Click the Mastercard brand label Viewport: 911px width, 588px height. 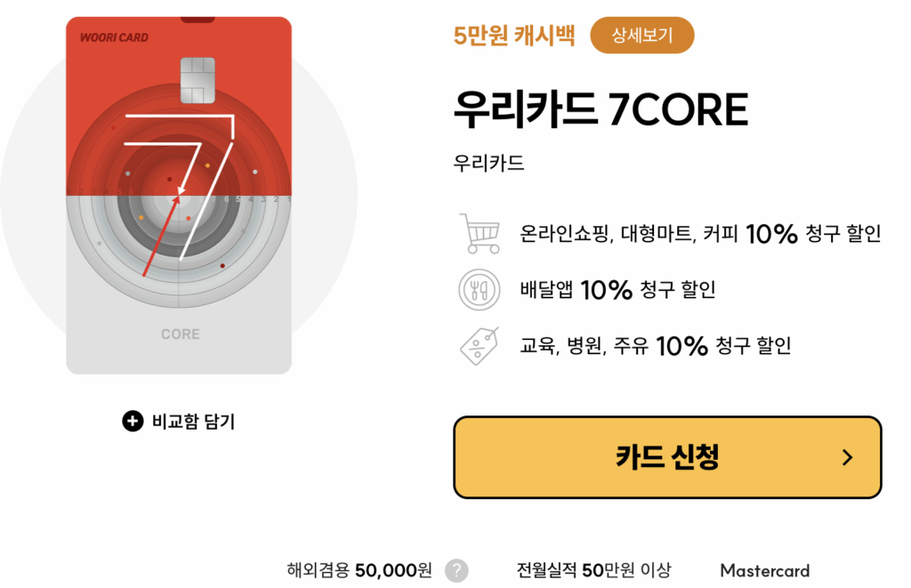(764, 570)
